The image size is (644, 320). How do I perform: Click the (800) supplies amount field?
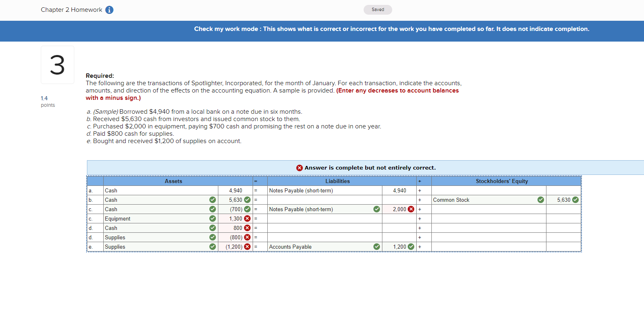pos(235,237)
